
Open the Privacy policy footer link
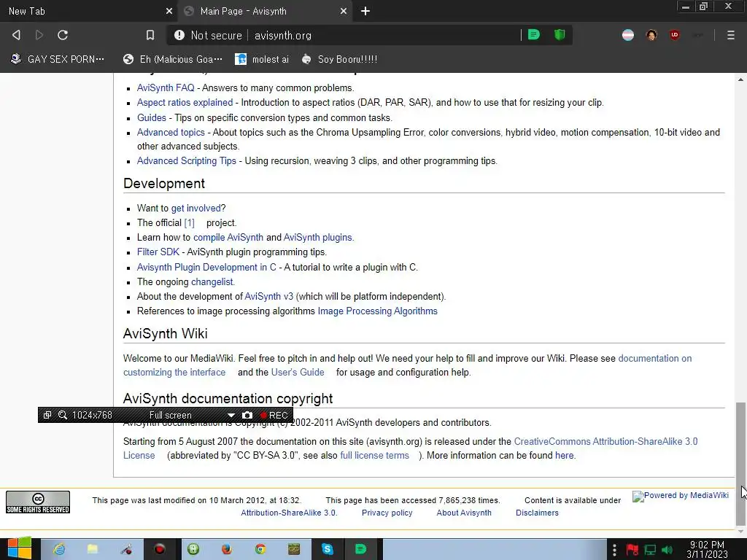click(387, 513)
